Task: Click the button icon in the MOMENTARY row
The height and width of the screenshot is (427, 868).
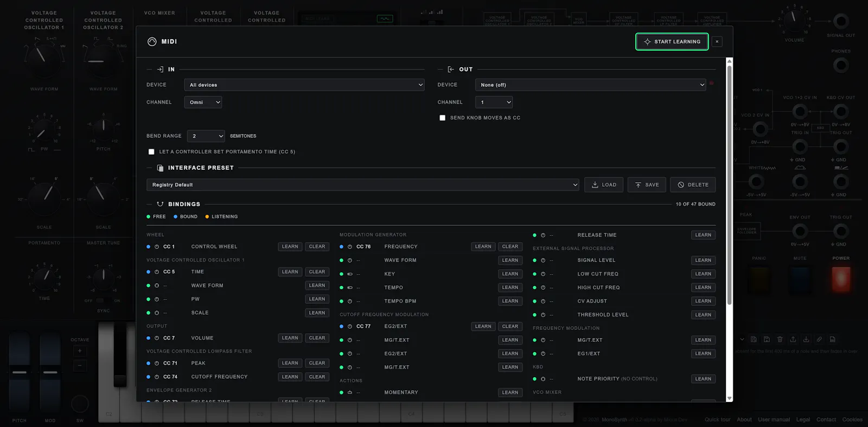Action: click(350, 392)
